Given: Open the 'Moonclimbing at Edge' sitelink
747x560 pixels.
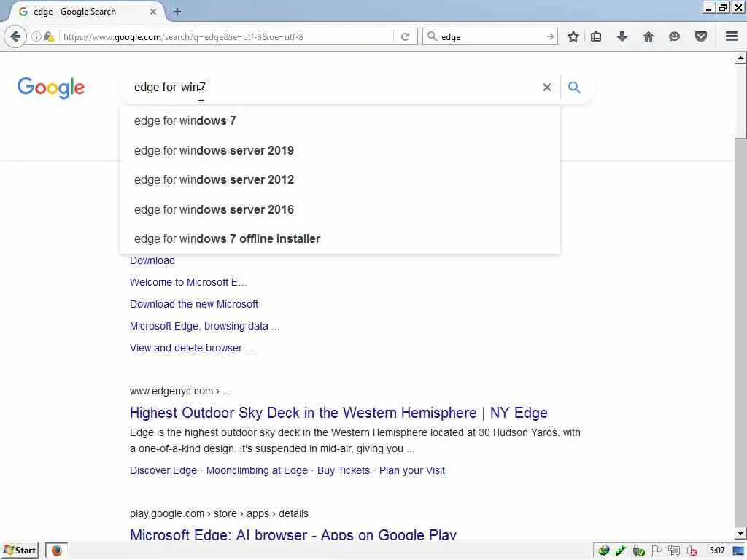Looking at the screenshot, I should coord(258,470).
